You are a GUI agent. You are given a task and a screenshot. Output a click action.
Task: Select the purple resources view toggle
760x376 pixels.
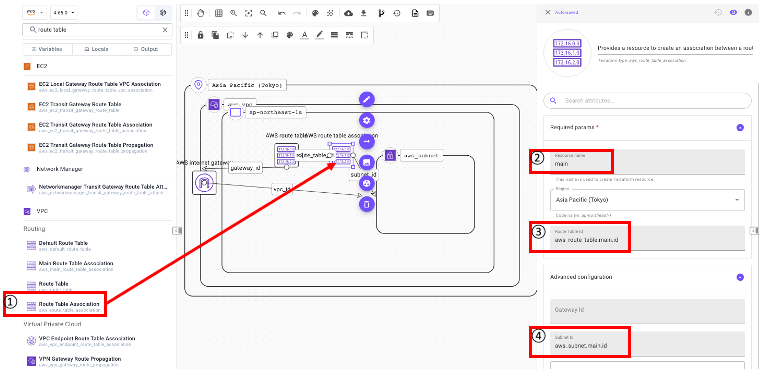[x=146, y=13]
